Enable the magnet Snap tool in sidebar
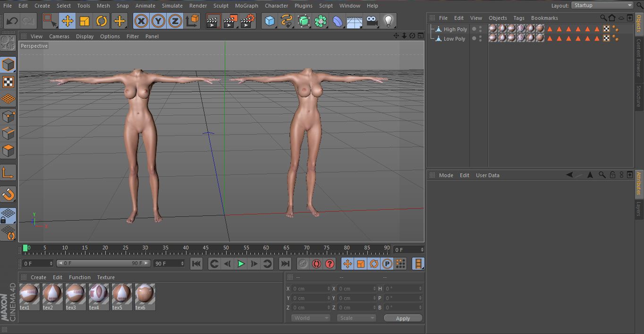The height and width of the screenshot is (334, 644). 8,194
